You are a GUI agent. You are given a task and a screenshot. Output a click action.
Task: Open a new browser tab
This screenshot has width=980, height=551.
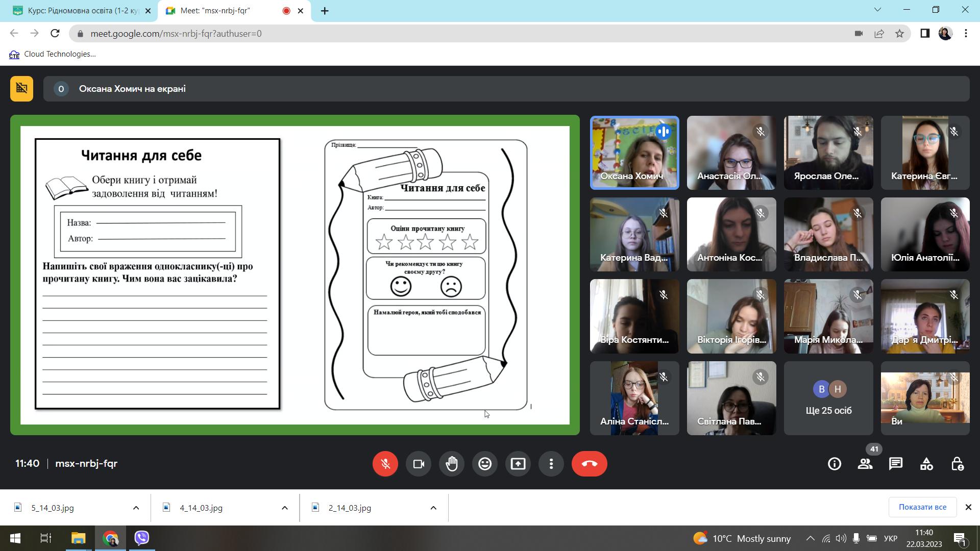coord(325,11)
